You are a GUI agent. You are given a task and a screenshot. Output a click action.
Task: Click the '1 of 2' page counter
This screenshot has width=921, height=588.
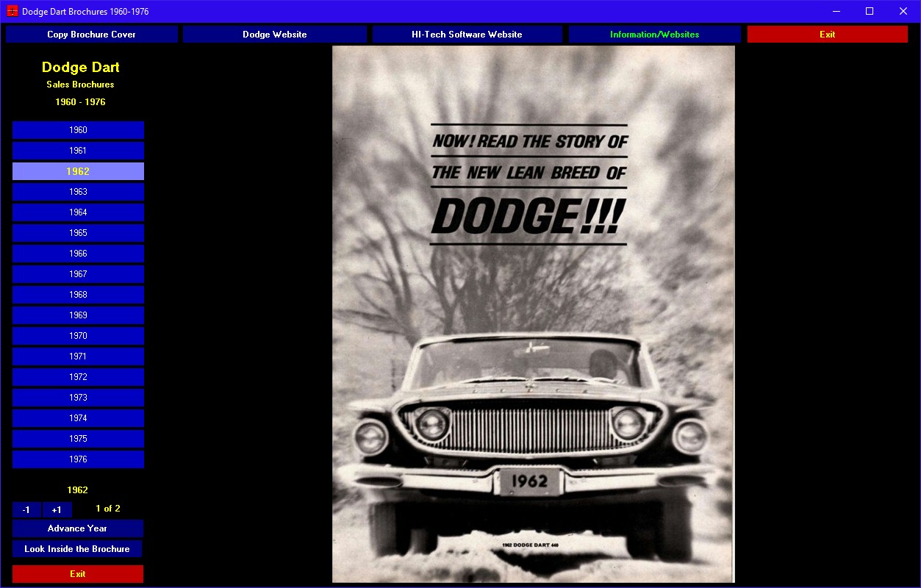[108, 509]
